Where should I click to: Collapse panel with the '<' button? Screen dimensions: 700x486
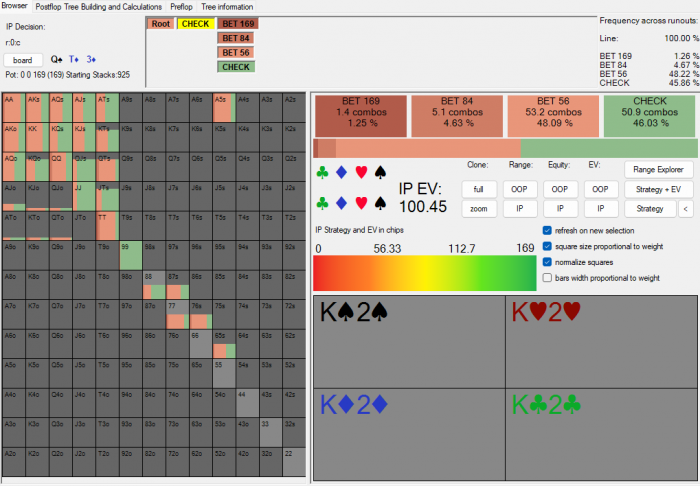[684, 208]
